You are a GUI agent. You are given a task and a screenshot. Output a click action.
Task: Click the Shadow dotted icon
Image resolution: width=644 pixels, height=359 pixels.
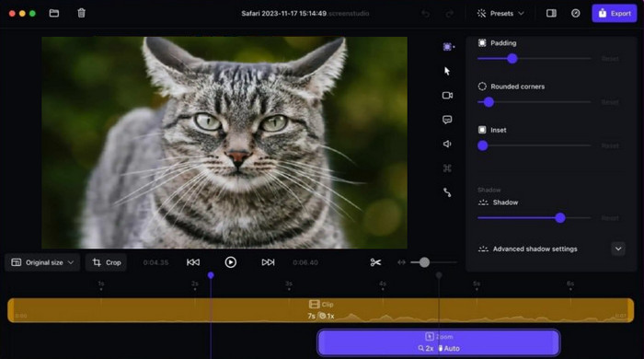tap(483, 203)
